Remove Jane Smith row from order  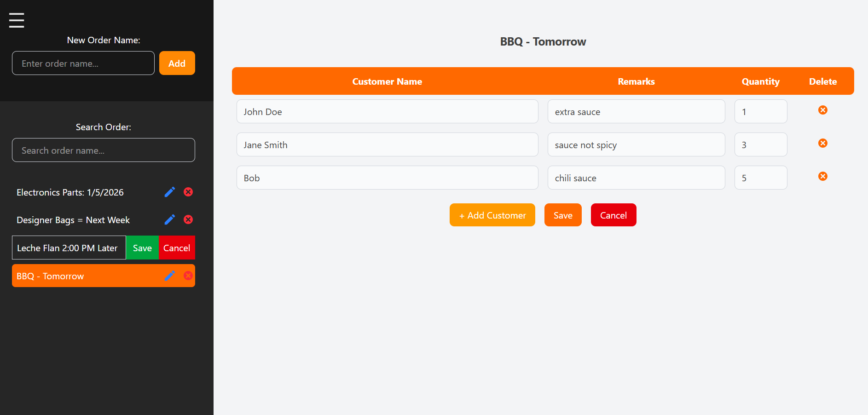[x=823, y=143]
